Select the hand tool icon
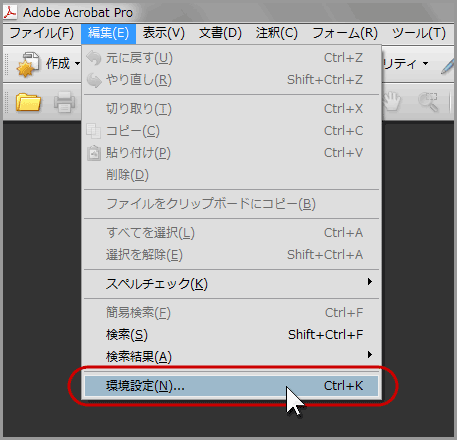 pos(392,102)
